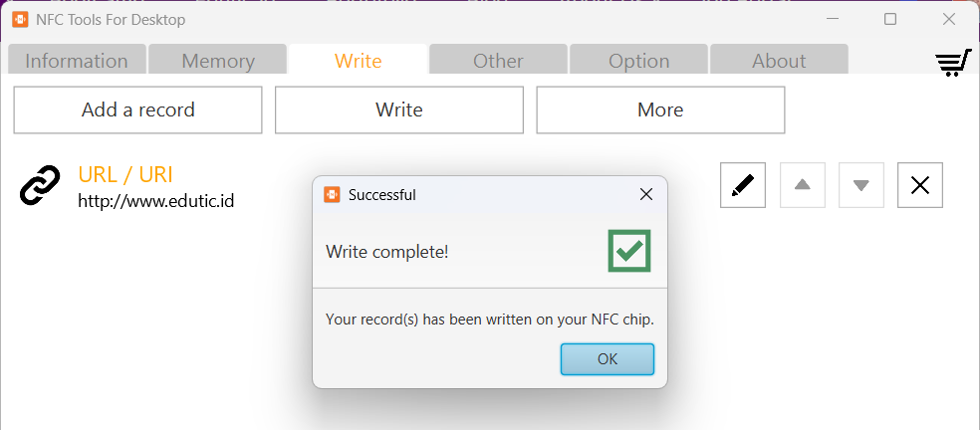This screenshot has height=430, width=980.
Task: Close the Successful dialog with X
Action: click(x=646, y=195)
